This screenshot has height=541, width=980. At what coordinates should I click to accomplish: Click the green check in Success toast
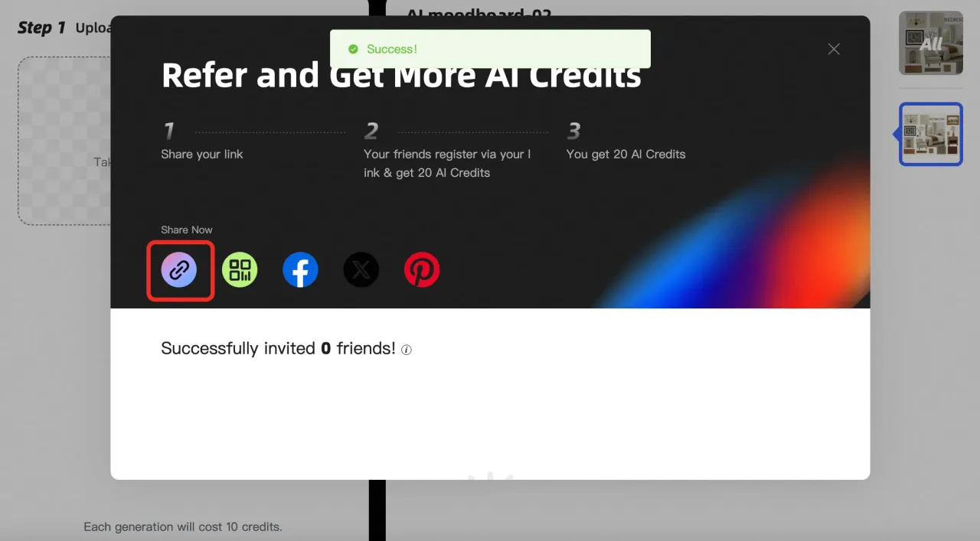(x=353, y=49)
